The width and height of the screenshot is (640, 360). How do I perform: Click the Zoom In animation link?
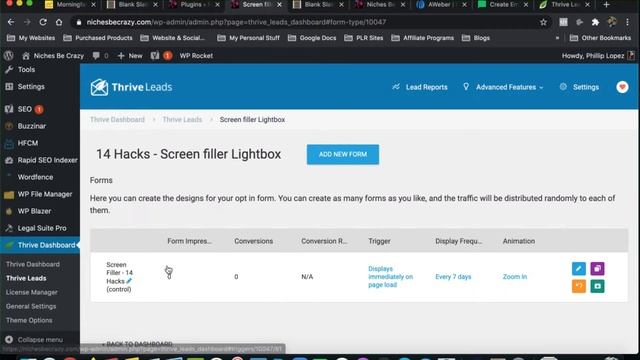515,277
